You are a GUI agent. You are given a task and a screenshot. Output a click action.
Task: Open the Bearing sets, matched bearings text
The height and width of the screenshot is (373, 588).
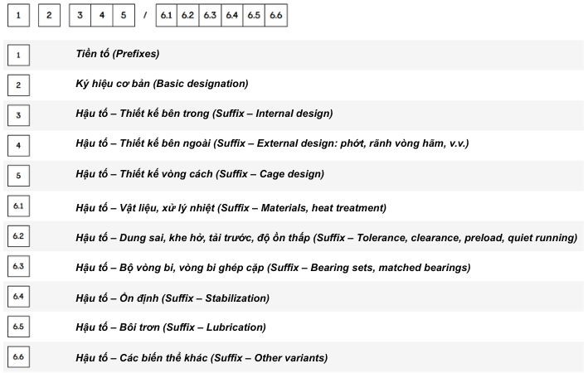pos(273,267)
